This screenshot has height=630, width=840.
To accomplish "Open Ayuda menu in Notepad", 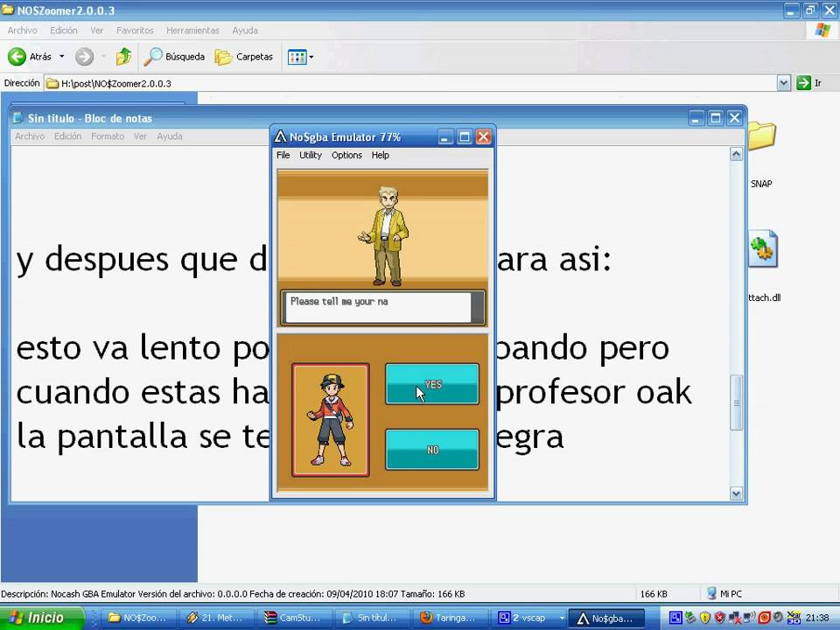I will pos(169,136).
